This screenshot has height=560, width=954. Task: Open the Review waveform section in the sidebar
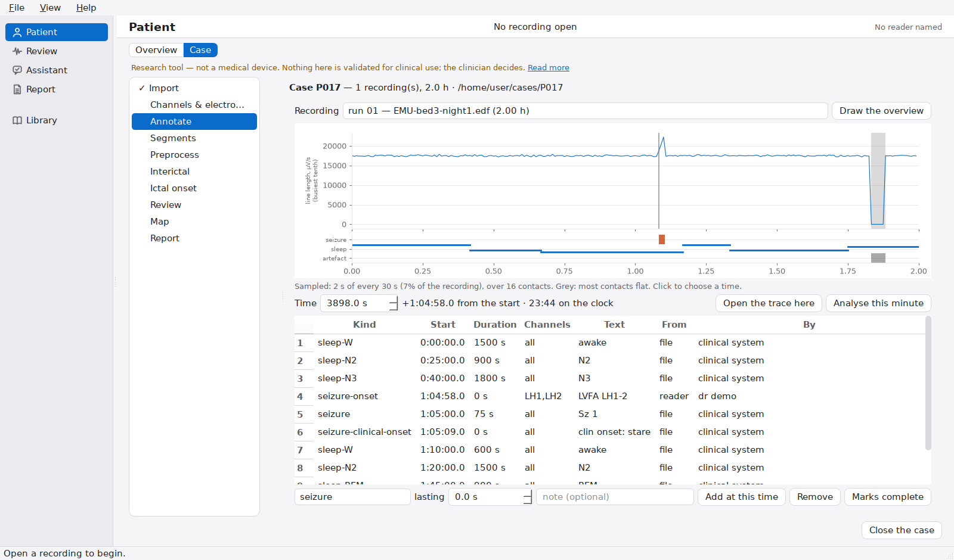pyautogui.click(x=57, y=51)
